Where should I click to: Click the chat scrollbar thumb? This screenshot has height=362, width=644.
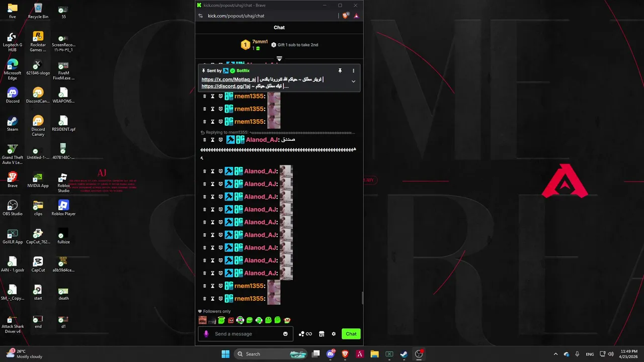pos(362,298)
